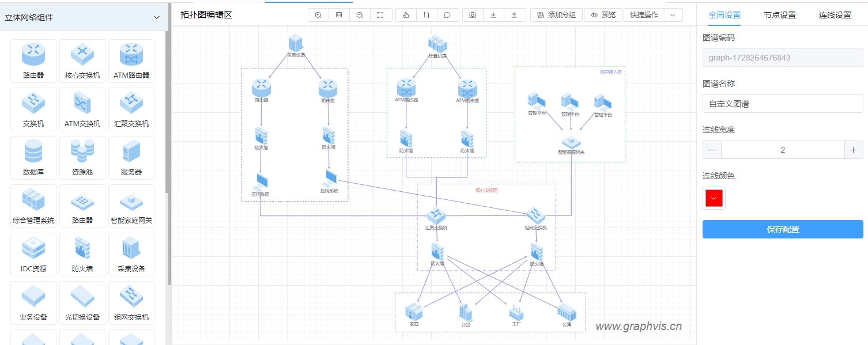Decrease 连线宽度 with minus button
The width and height of the screenshot is (868, 345).
712,150
